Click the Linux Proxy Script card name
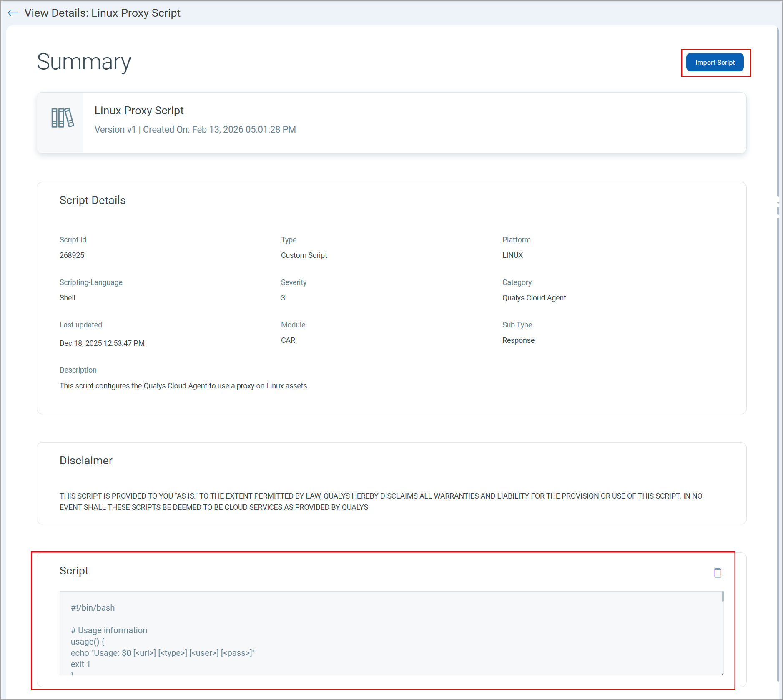This screenshot has width=783, height=700. click(x=139, y=111)
